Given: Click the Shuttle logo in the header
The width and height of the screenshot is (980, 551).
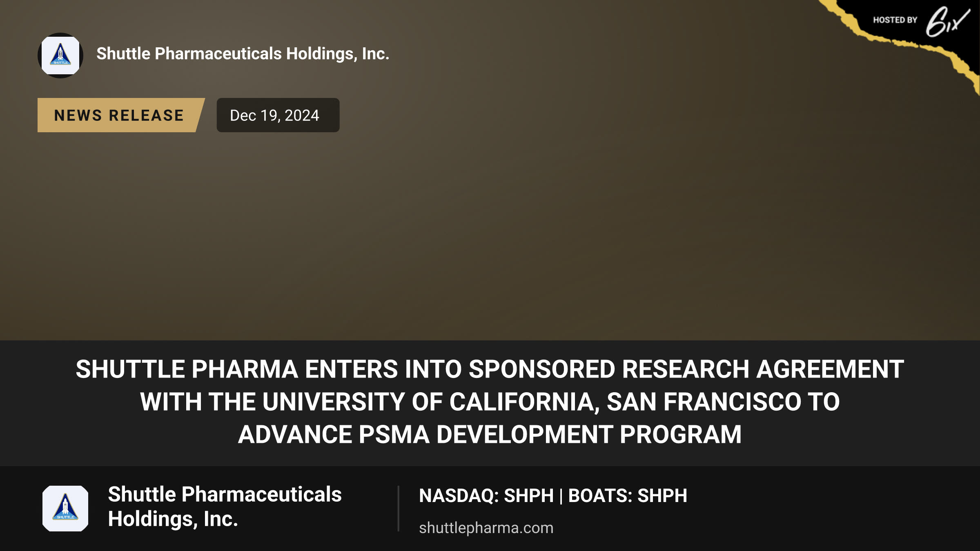Looking at the screenshot, I should [60, 56].
